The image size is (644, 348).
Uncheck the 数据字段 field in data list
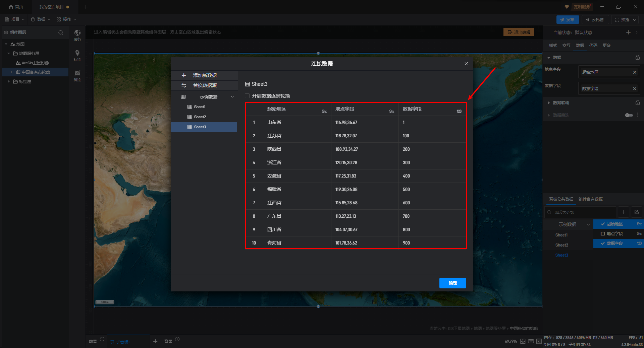tap(603, 243)
